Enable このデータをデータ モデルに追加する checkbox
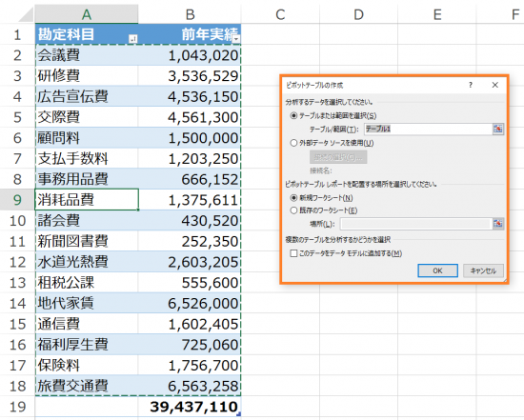This screenshot has width=524, height=420. click(293, 253)
